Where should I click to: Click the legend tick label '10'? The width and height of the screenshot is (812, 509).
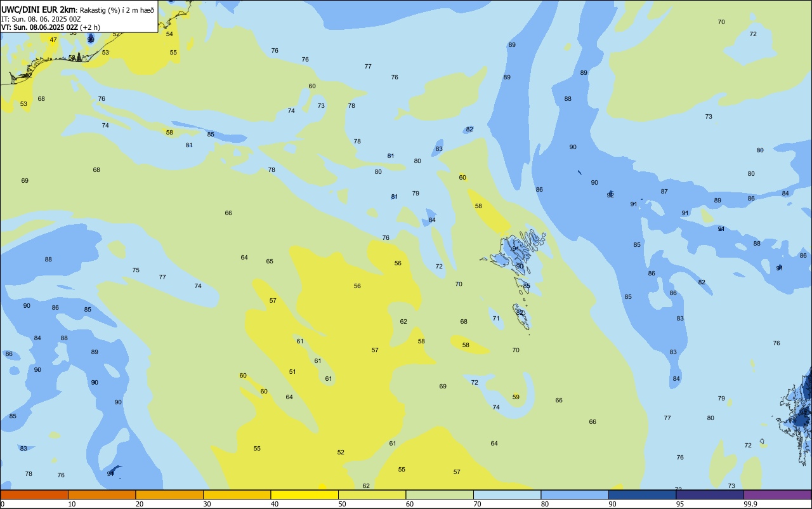point(72,504)
